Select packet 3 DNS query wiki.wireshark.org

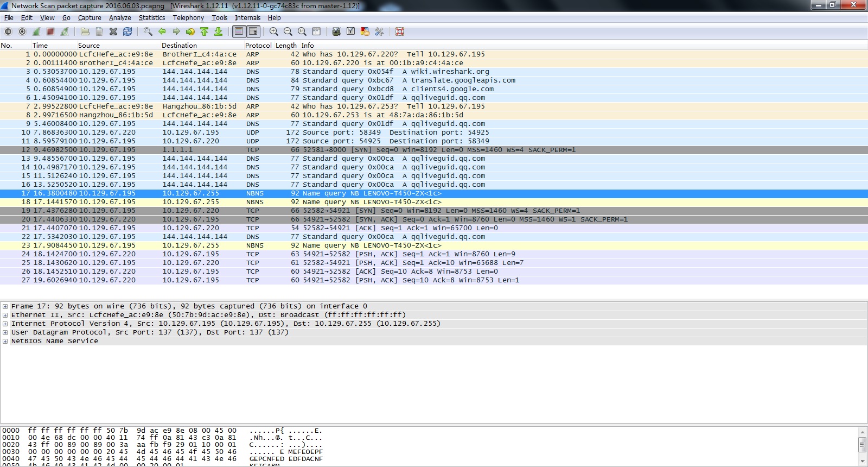click(x=433, y=72)
